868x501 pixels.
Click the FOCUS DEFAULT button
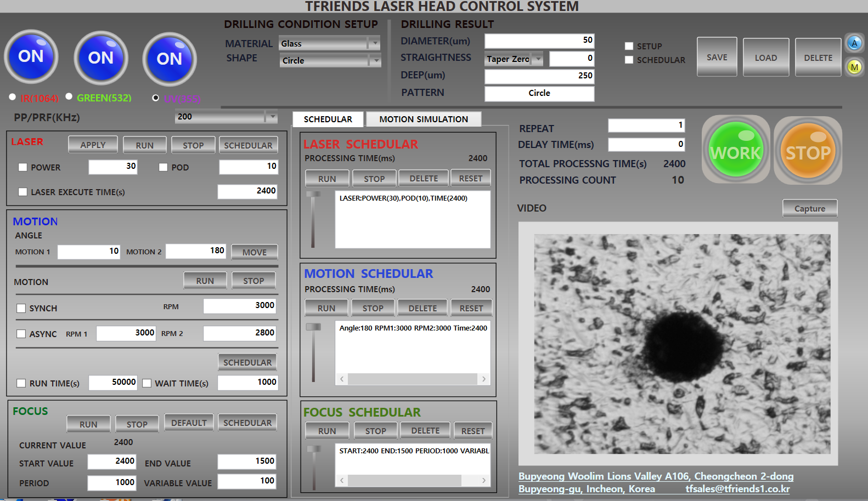click(189, 423)
